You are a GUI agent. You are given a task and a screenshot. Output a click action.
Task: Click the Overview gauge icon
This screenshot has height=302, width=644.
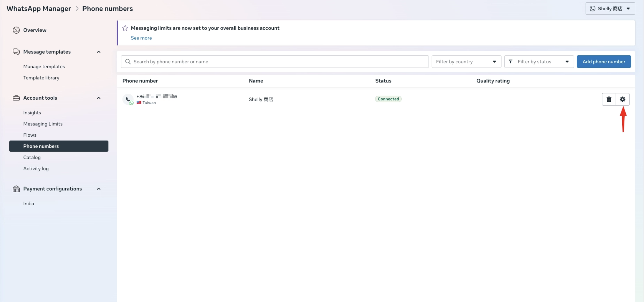16,30
